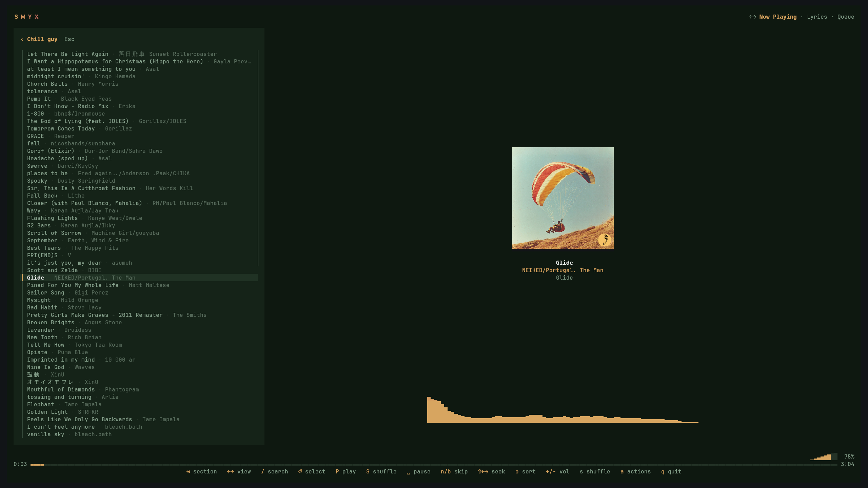Click the 75% volume value
This screenshot has height=488, width=868.
coord(849,457)
